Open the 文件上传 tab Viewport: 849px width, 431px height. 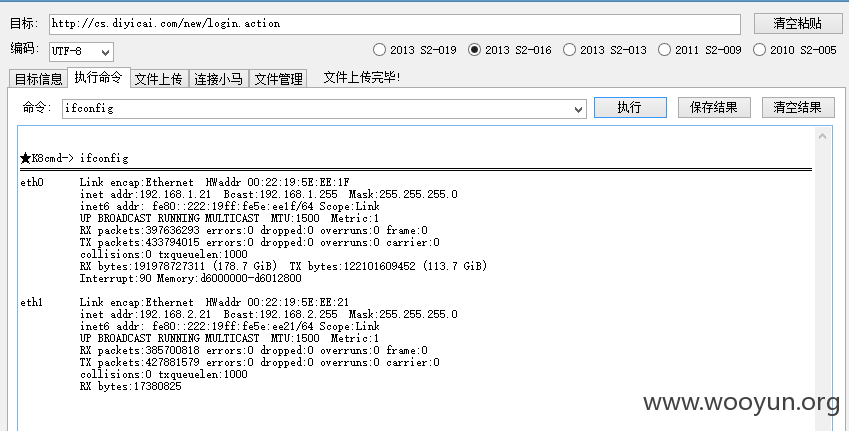(159, 79)
